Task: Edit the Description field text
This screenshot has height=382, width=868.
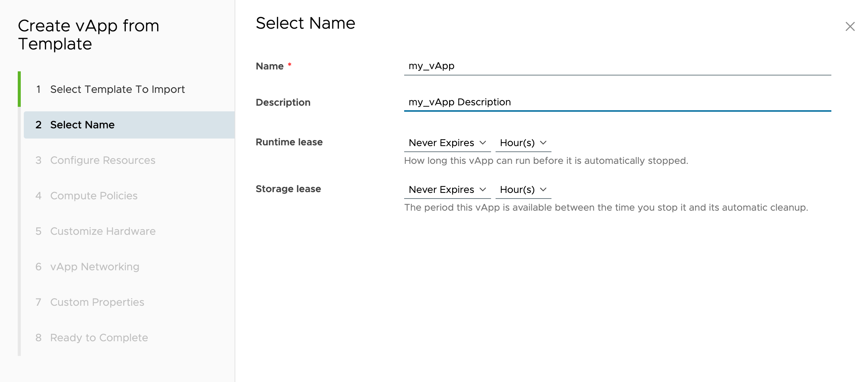Action: coord(618,102)
